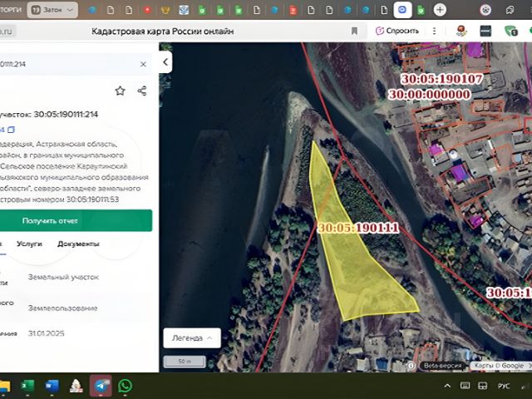
Task: Click the active tab with the blue round icon
Action: (402, 10)
